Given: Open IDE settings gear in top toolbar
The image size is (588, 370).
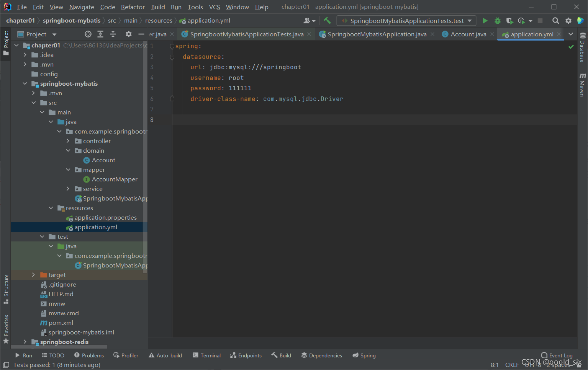Looking at the screenshot, I should pyautogui.click(x=568, y=21).
